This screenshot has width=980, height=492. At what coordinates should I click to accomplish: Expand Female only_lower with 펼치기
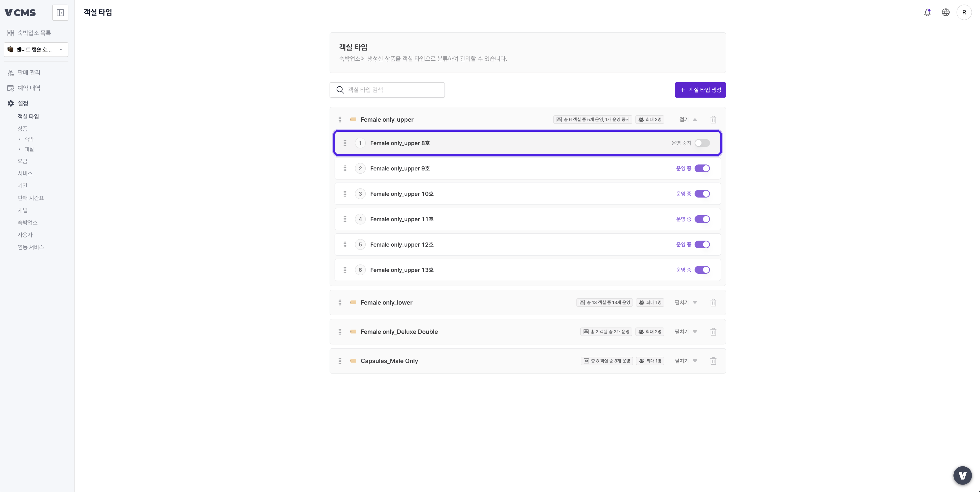tap(685, 302)
